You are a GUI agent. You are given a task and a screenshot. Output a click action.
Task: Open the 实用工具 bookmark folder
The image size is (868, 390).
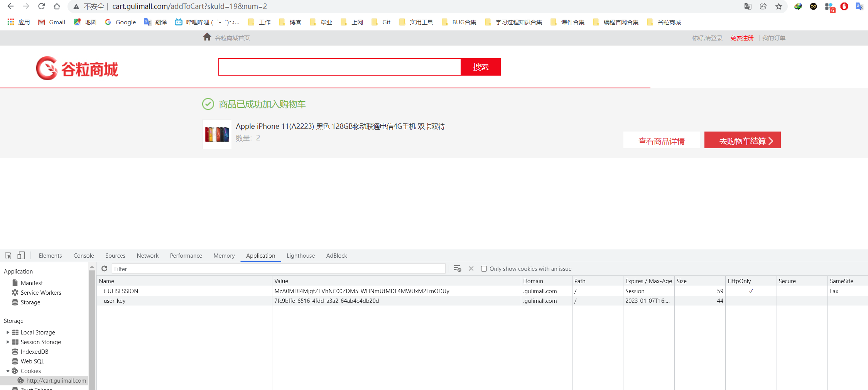tap(416, 22)
